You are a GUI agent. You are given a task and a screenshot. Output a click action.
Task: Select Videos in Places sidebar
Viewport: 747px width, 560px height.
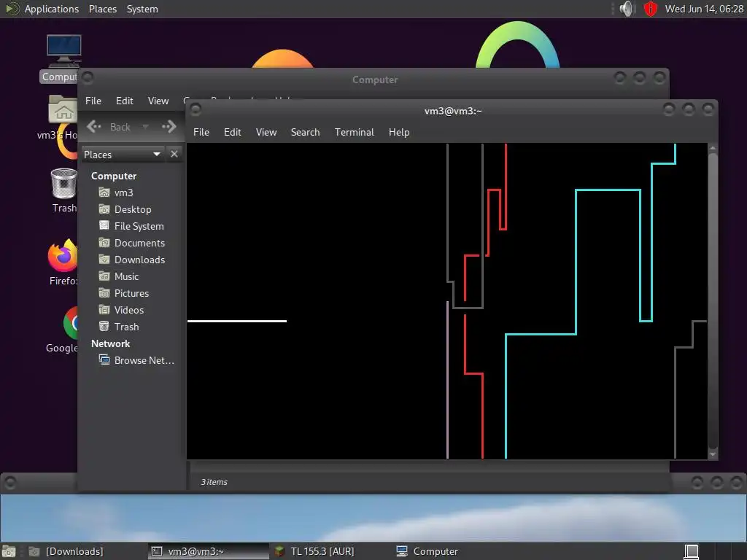pos(128,309)
